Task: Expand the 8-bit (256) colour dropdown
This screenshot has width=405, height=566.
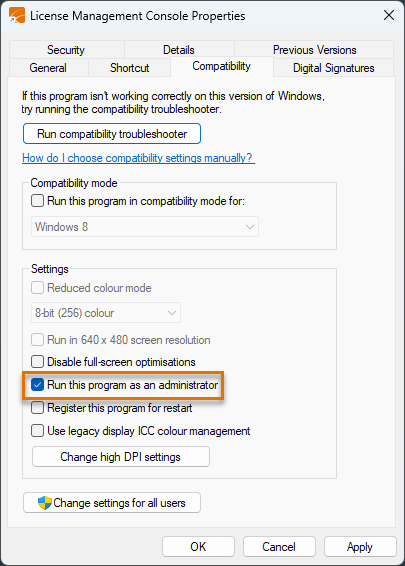Action: click(x=106, y=313)
